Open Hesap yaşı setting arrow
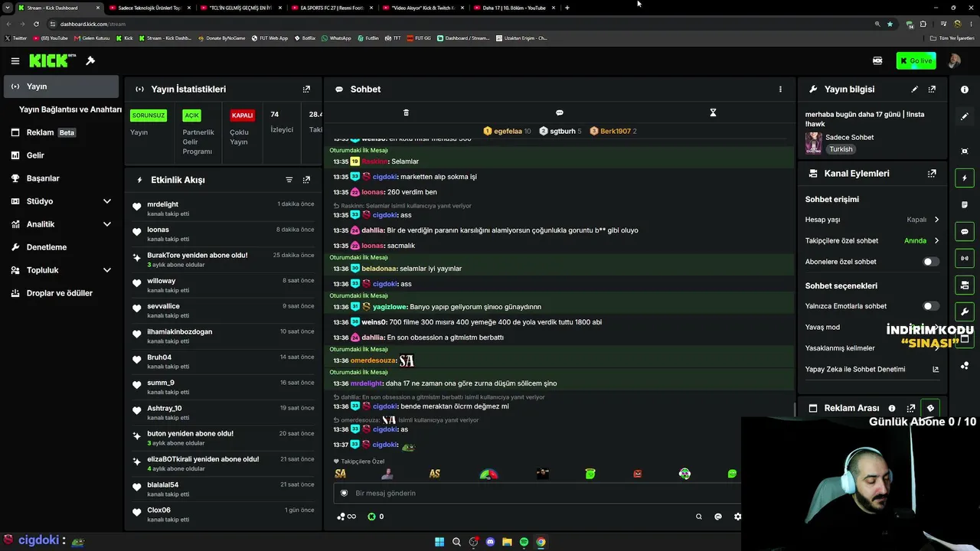Screen dimensions: 980x551 pyautogui.click(x=936, y=220)
